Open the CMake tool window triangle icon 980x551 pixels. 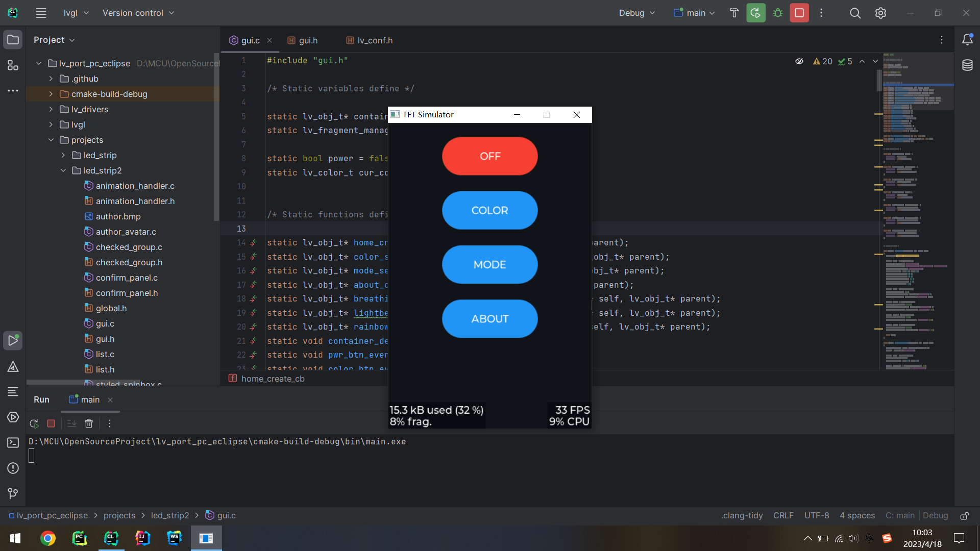click(x=13, y=366)
